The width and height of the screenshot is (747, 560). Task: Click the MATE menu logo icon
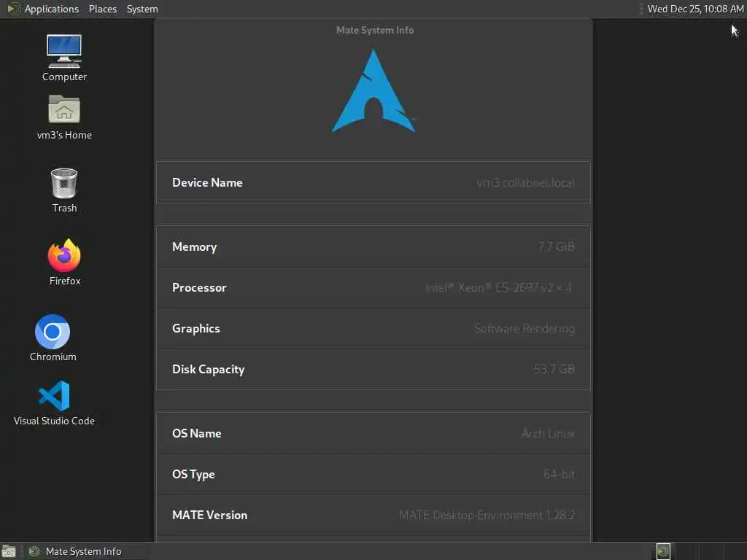coord(13,9)
